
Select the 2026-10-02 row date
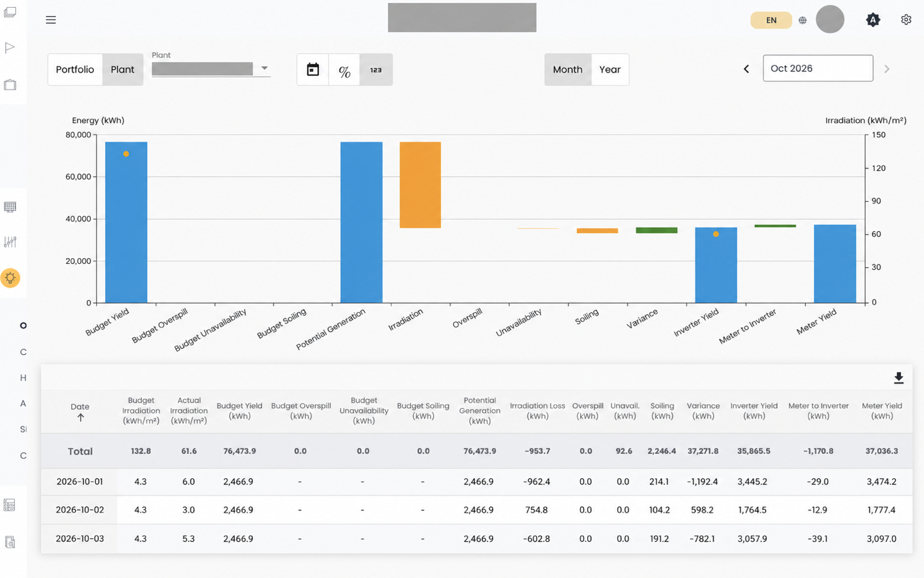80,510
